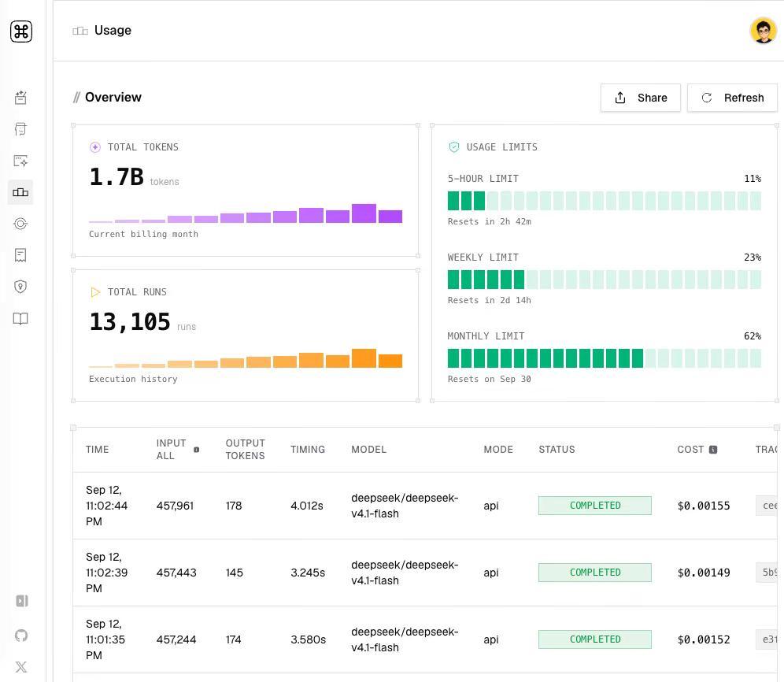Click model name in the 11:02:39 PM row

coord(405,573)
